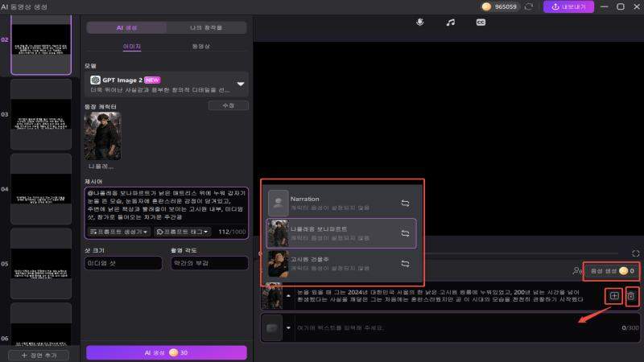Select the 동영상 sub-tab
The width and height of the screenshot is (644, 362).
pyautogui.click(x=200, y=47)
